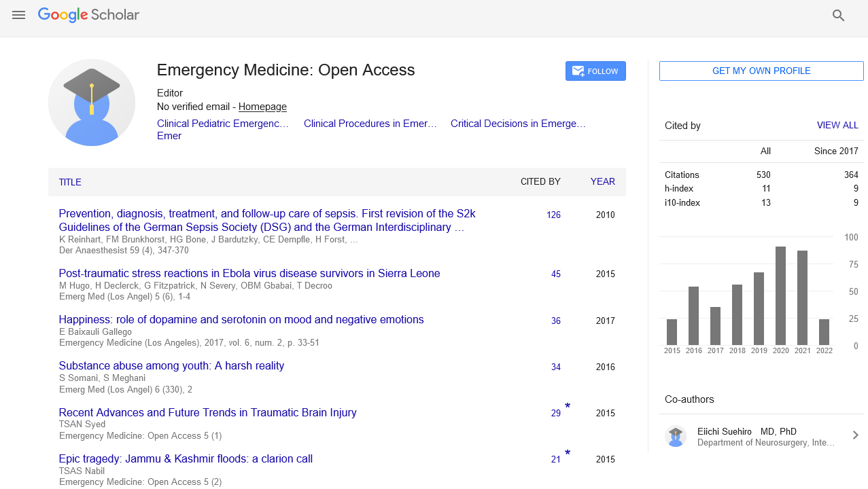Open the 126 citations count link
The image size is (868, 489).
coord(553,215)
